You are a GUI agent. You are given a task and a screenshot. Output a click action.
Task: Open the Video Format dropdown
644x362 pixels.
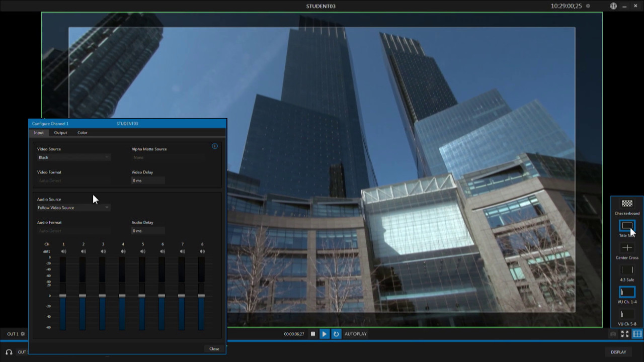73,180
